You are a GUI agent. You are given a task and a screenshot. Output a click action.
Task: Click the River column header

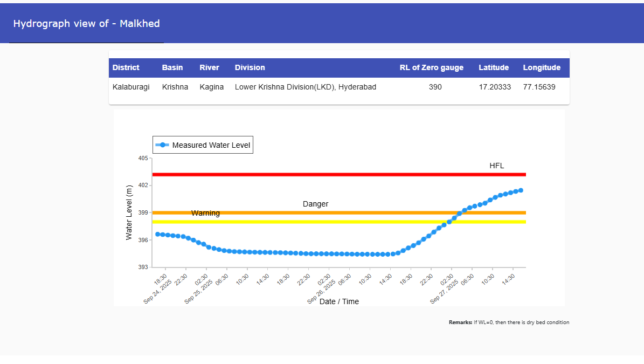tap(210, 68)
